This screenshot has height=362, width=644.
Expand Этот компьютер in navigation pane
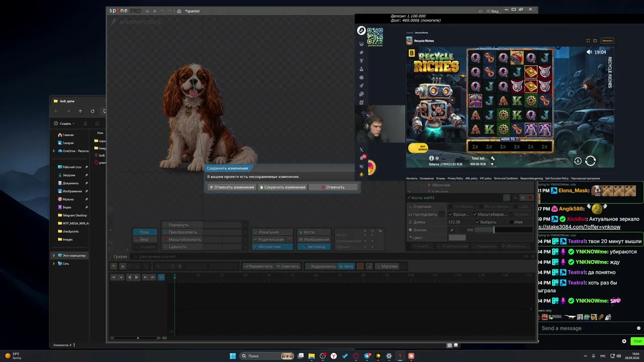(54, 255)
